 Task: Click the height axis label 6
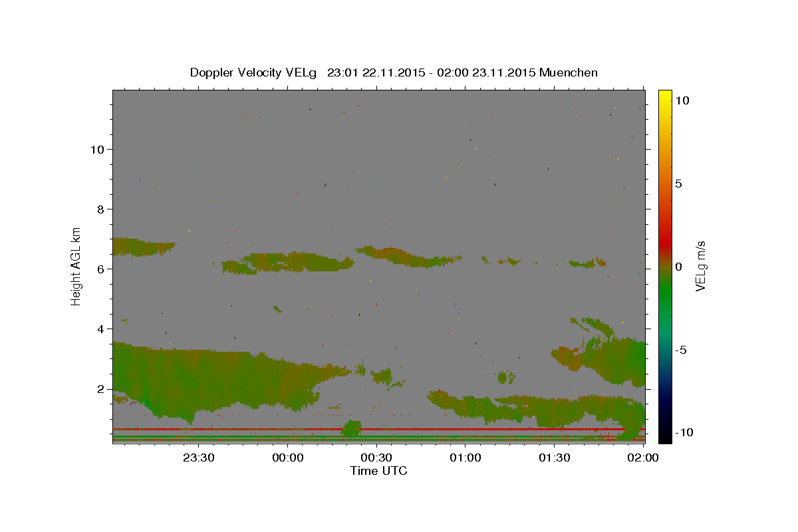[x=102, y=269]
